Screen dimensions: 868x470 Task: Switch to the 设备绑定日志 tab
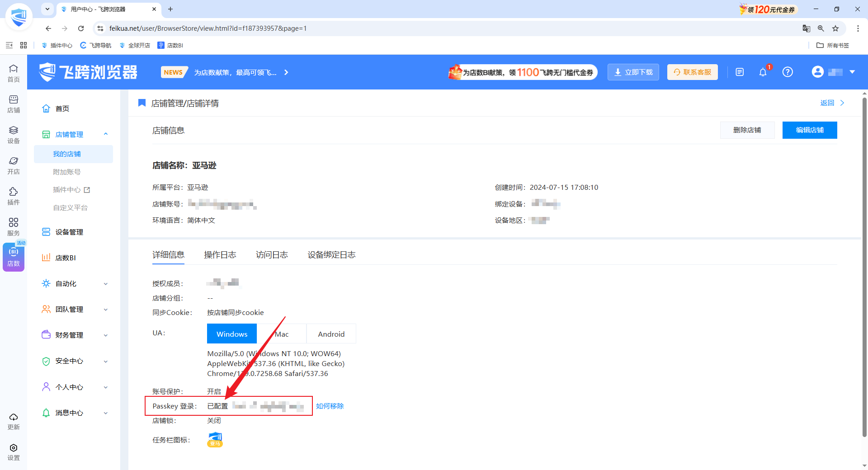point(331,255)
